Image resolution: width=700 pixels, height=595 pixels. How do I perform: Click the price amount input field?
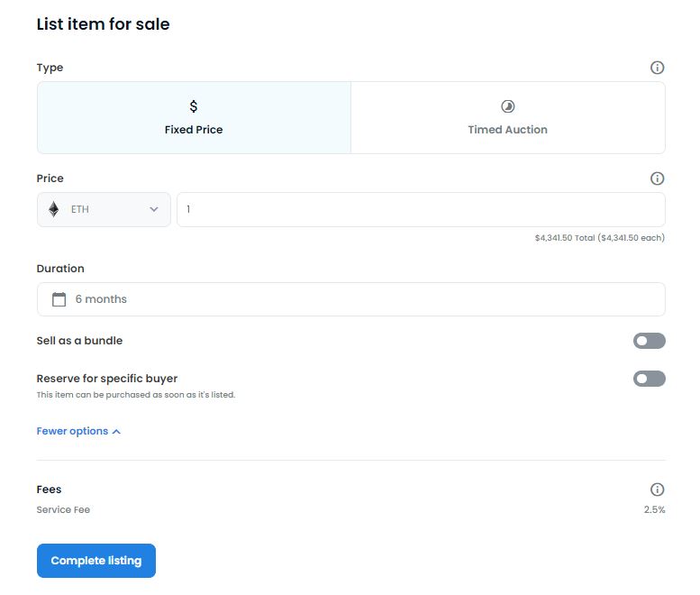[x=421, y=209]
